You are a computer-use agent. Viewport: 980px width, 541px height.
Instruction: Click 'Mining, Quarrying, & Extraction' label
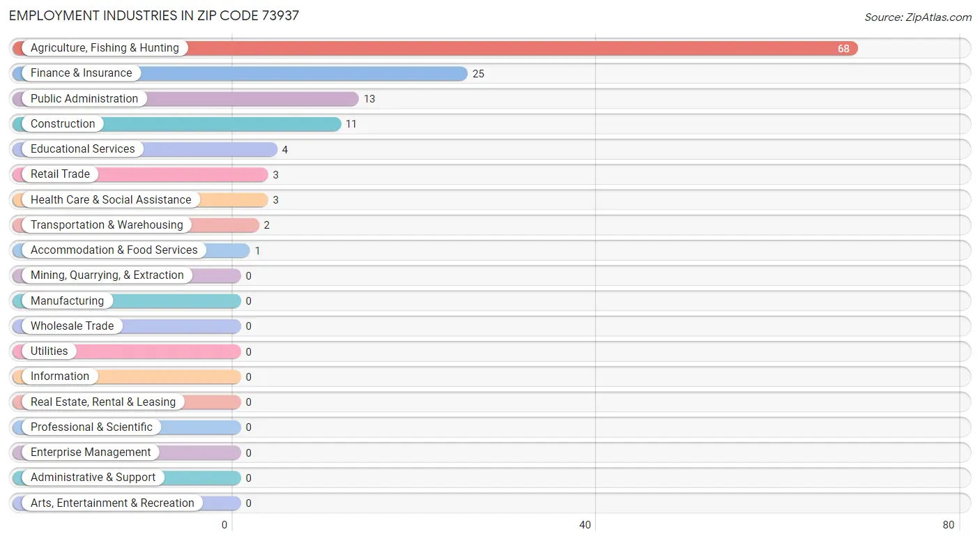tap(107, 275)
